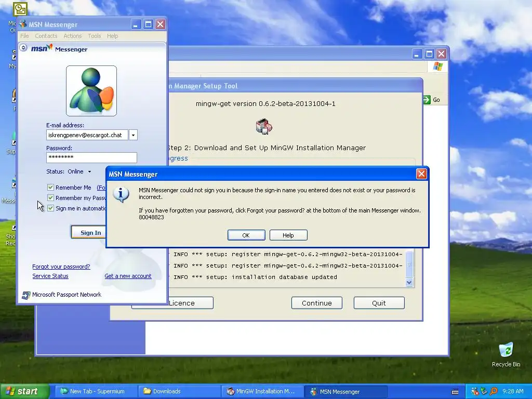Click the MinGW installer icon in Setup Tool
Screen dimensions: 532x399
264,127
